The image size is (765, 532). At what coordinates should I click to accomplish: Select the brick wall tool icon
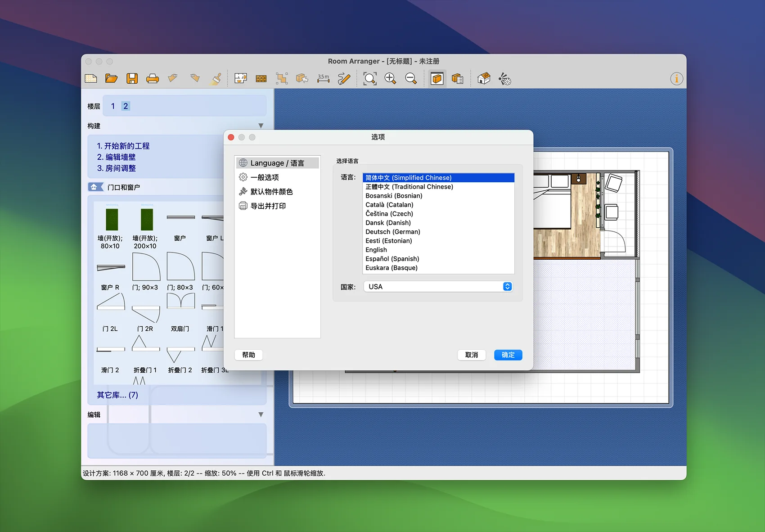pos(261,79)
